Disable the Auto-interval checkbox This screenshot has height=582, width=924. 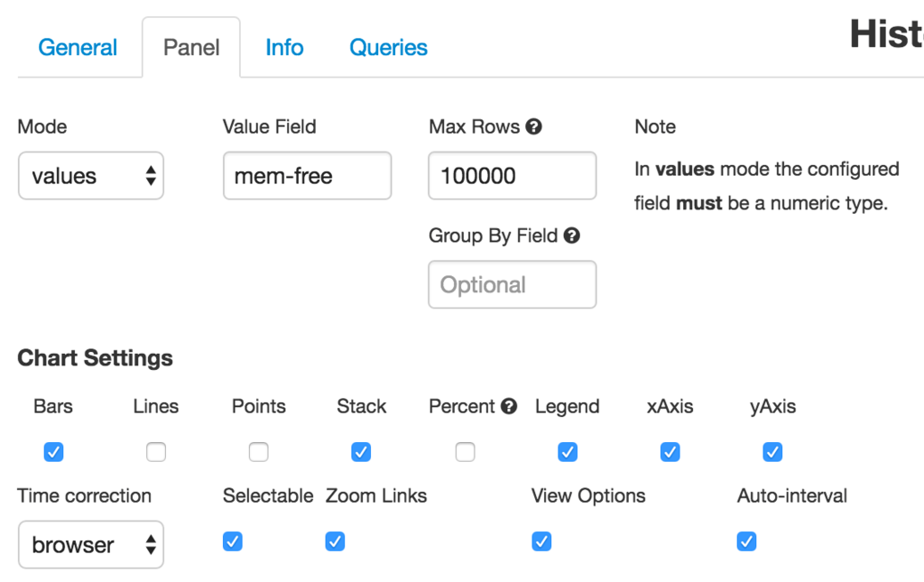(x=746, y=541)
